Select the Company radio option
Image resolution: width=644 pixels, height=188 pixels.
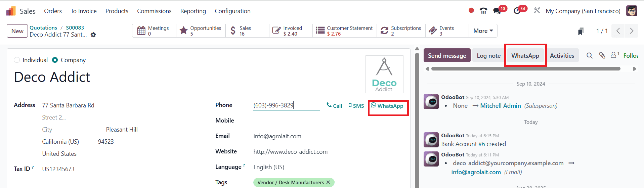[x=55, y=60]
